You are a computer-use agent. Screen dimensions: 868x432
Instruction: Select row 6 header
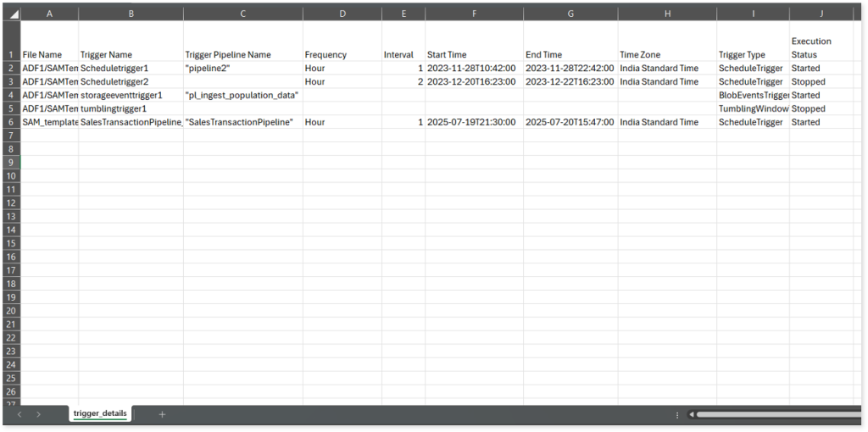10,122
